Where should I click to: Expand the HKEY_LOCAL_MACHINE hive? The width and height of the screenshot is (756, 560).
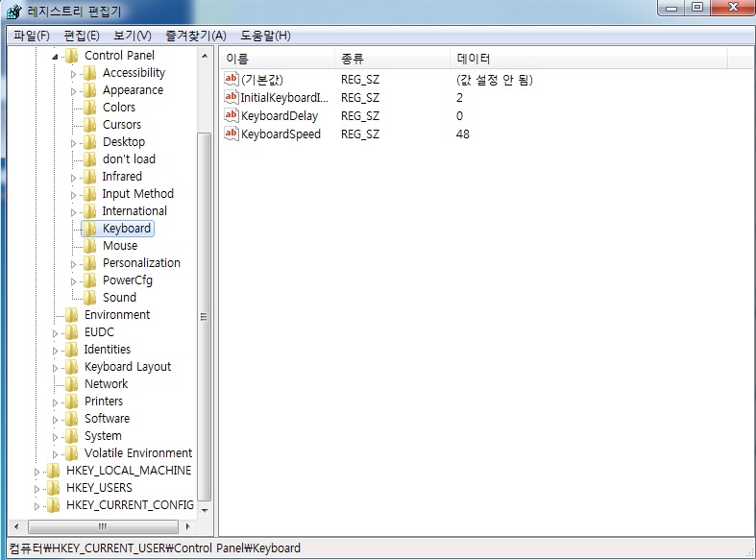pos(37,471)
